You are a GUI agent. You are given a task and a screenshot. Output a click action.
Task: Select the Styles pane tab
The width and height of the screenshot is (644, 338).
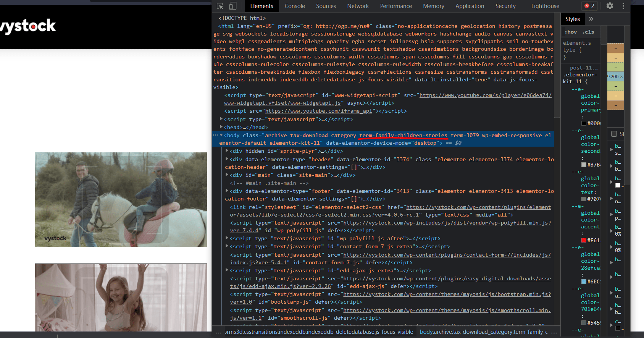pyautogui.click(x=572, y=19)
